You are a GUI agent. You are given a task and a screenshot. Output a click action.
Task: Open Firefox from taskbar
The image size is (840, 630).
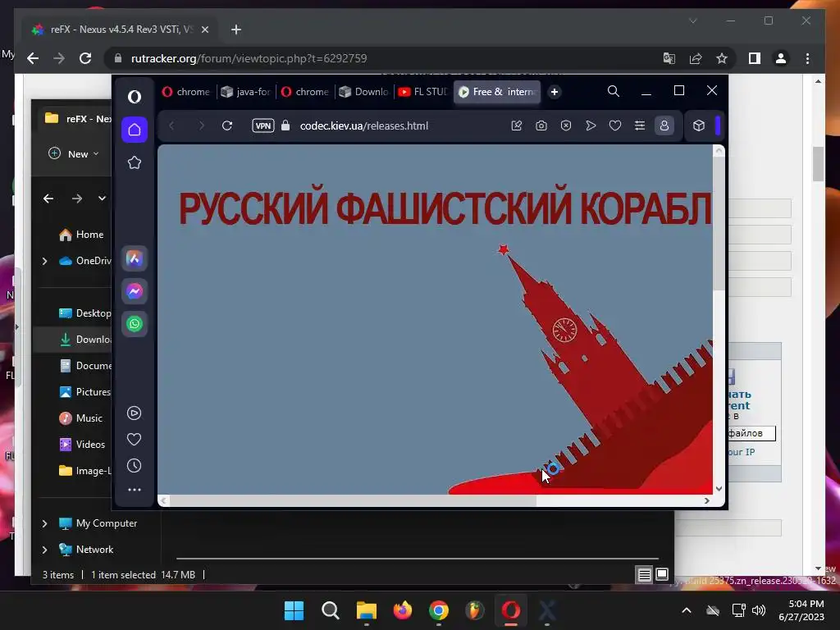(402, 610)
